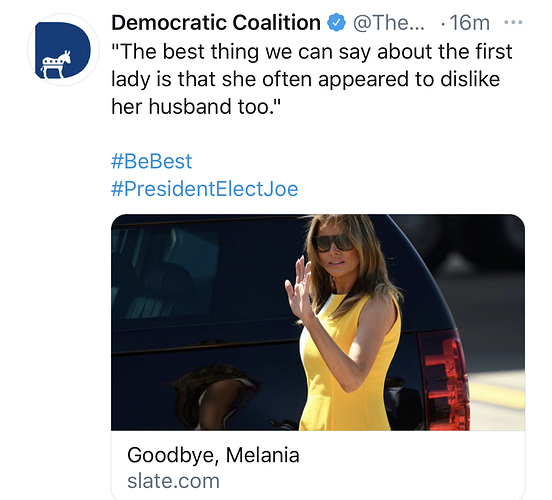Click the Democratic Coalition profile avatar

(63, 50)
